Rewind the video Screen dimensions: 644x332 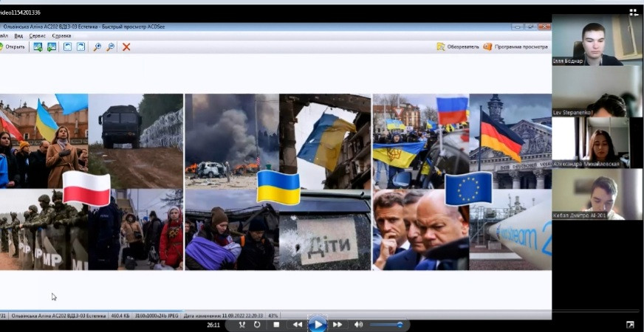[297, 325]
